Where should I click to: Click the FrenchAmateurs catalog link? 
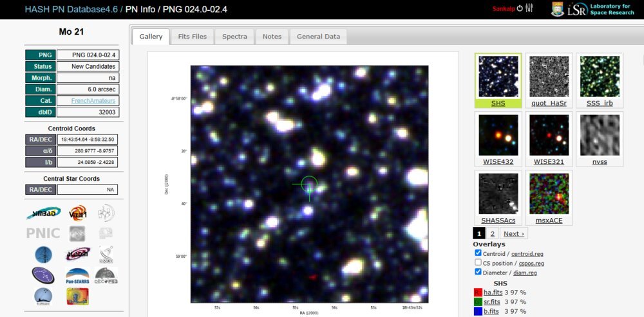point(93,101)
